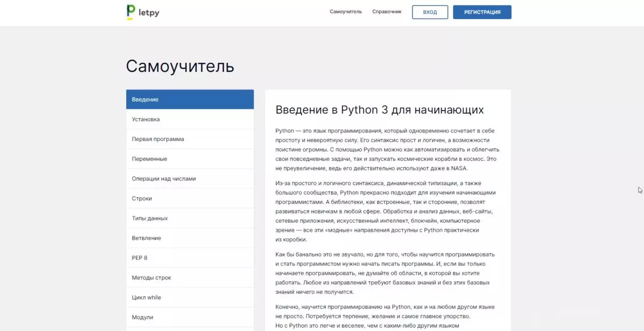The height and width of the screenshot is (331, 644).
Task: Click paragraph starting 'Из-за простого и логичного'
Action: click(386, 211)
